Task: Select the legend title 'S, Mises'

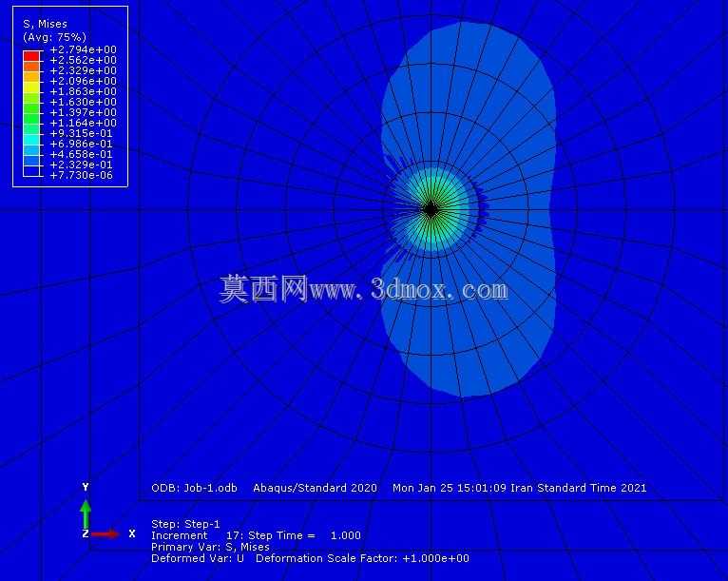Action: click(x=45, y=24)
